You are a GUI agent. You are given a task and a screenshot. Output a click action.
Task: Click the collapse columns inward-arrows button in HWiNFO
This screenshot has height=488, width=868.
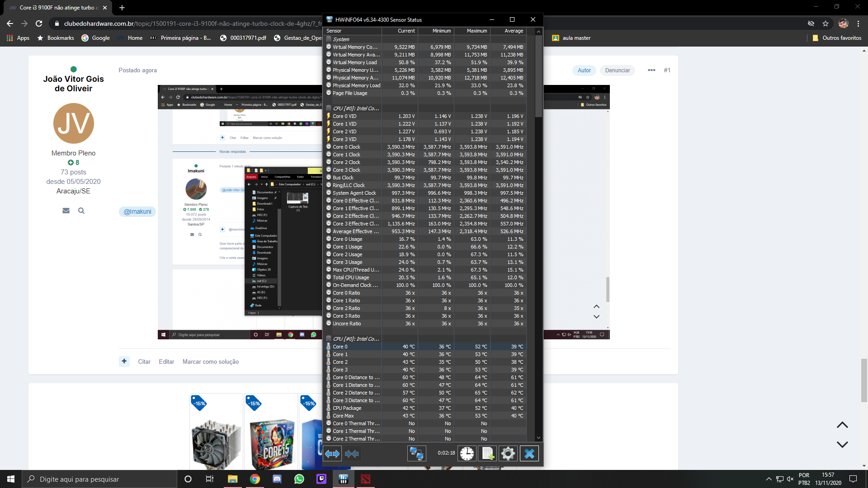click(x=352, y=453)
